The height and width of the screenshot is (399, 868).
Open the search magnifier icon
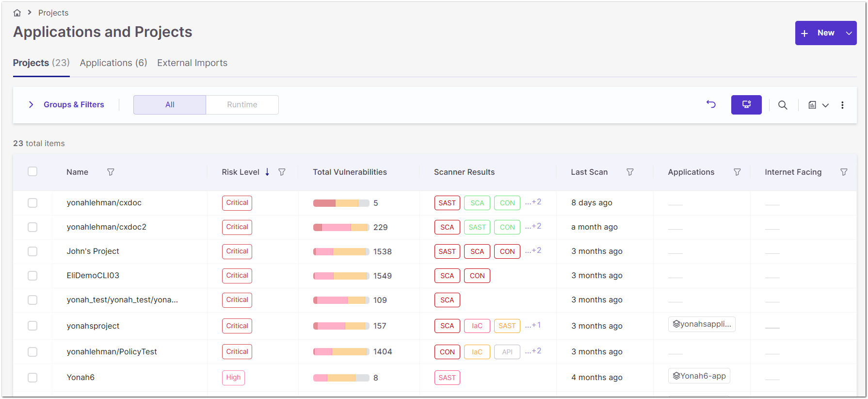[x=783, y=105]
